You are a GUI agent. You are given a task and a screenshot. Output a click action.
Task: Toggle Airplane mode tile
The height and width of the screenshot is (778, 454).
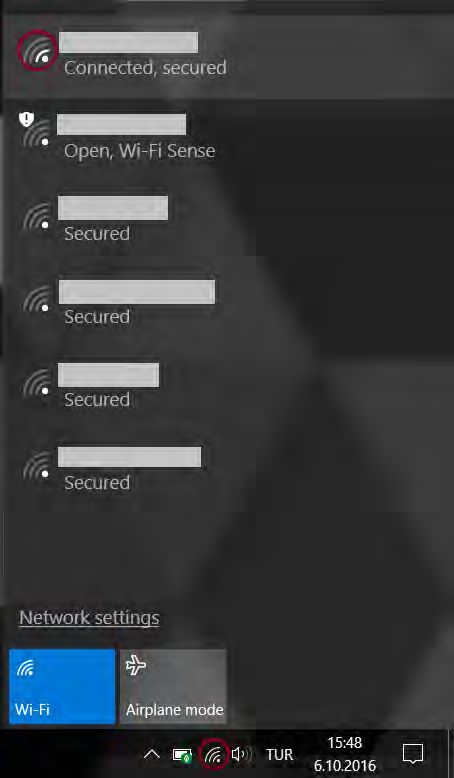coord(173,686)
